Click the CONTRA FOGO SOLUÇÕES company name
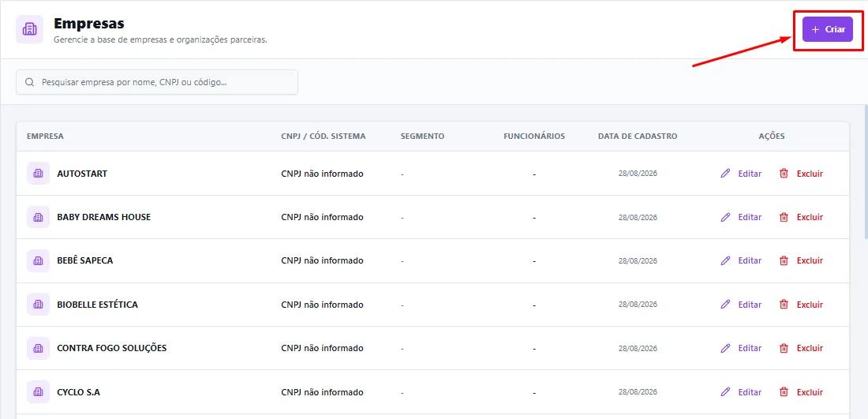Screen dimensions: 868x419 click(x=112, y=348)
